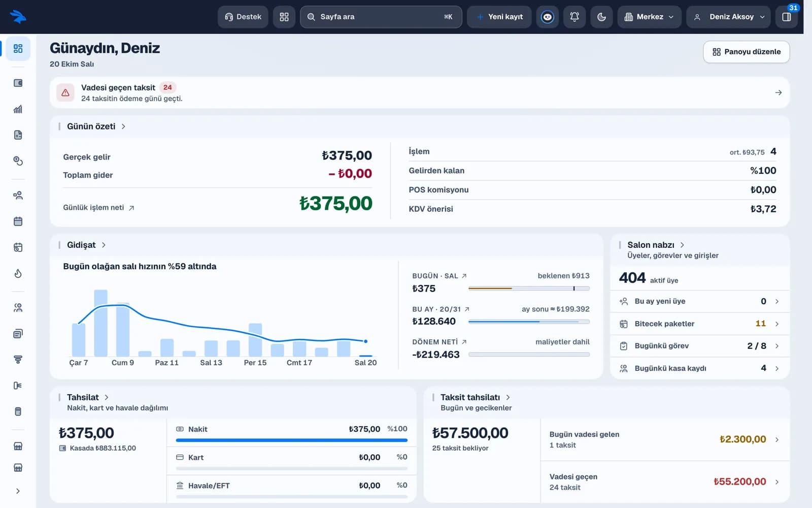Open Salon nabzı section chevron
812x508 pixels.
(x=682, y=245)
